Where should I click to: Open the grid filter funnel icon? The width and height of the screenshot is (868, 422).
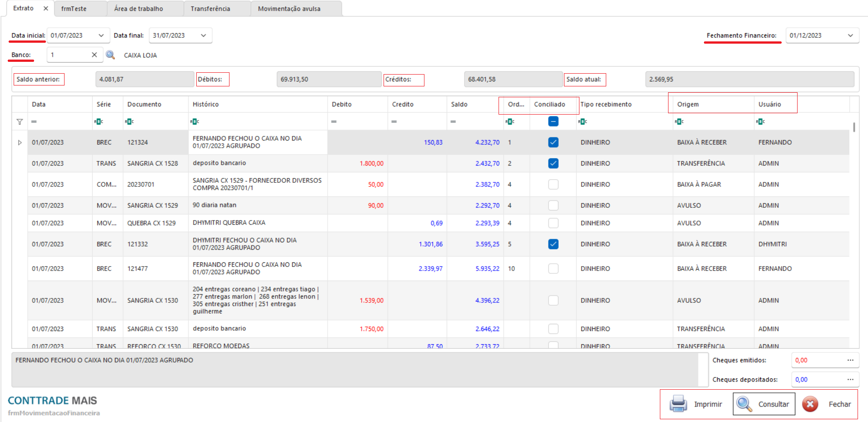click(20, 122)
